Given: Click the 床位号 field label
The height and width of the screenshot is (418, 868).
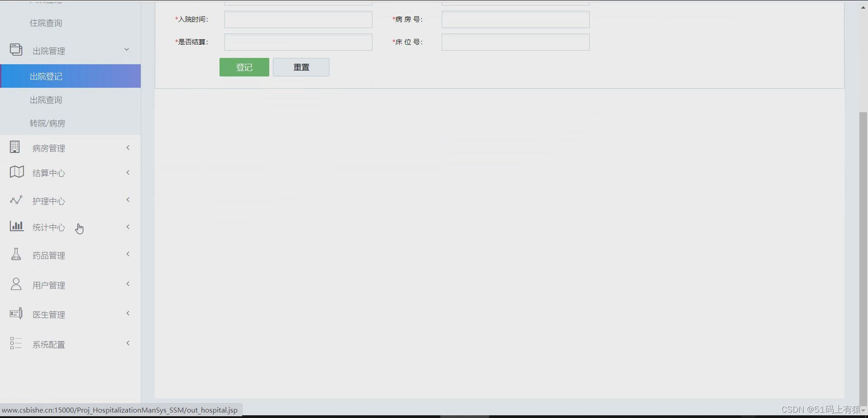Looking at the screenshot, I should click(408, 42).
